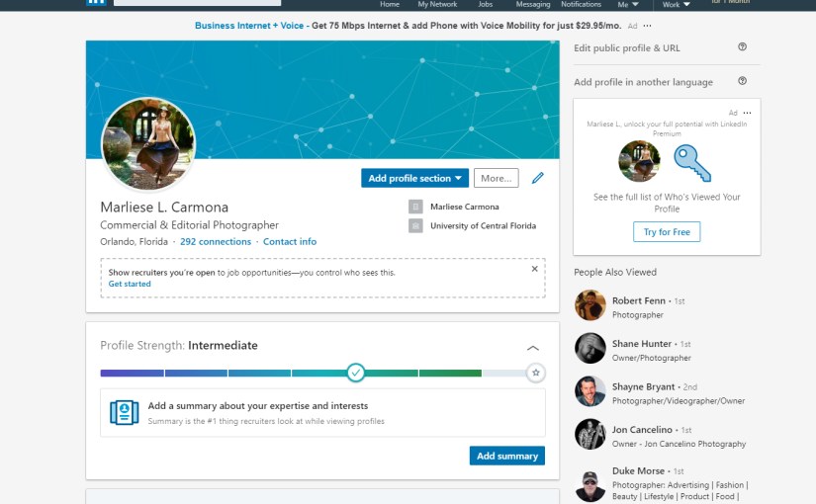This screenshot has height=504, width=816.
Task: Click Edit public profile & URL
Action: click(x=626, y=47)
